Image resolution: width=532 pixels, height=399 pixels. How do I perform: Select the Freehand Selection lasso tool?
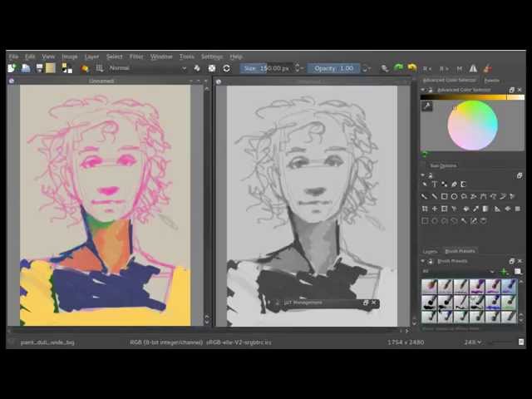pos(454,221)
